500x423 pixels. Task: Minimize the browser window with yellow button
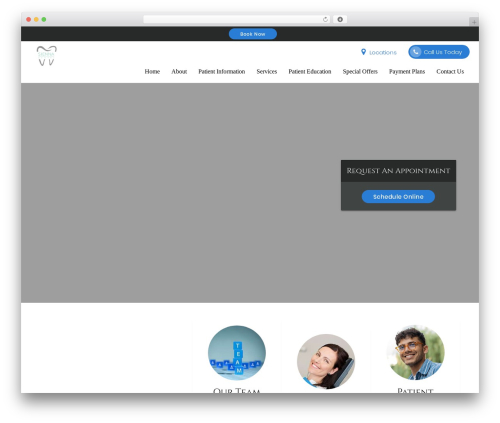36,19
